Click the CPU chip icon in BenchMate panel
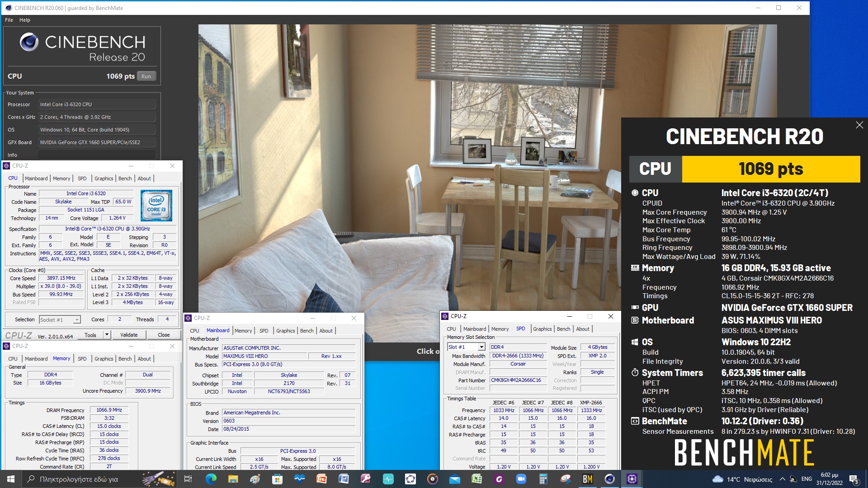The height and width of the screenshot is (488, 868). point(635,193)
